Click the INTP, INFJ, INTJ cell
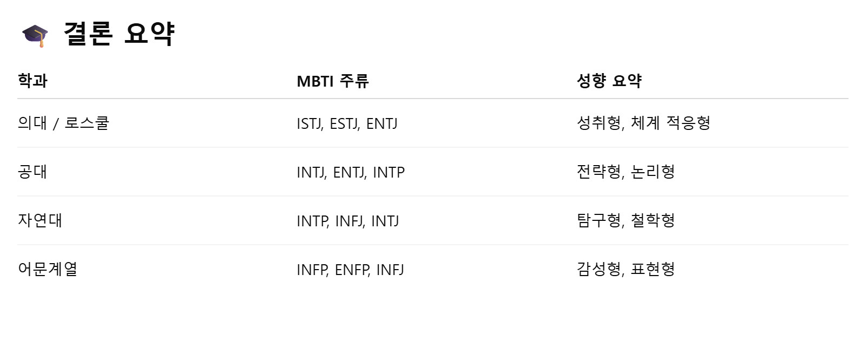The width and height of the screenshot is (868, 340). 348,221
